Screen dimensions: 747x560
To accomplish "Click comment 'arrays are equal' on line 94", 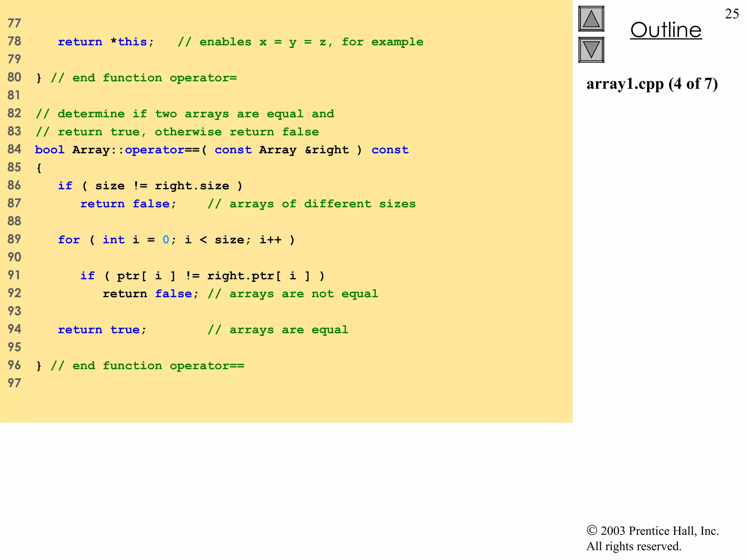I will point(278,330).
